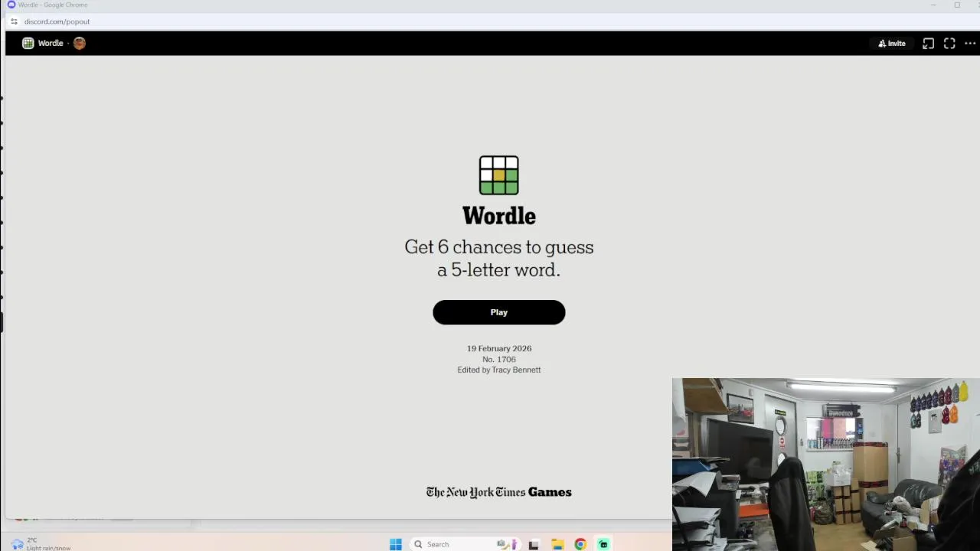Enter fullscreen mode for the activity
The height and width of the screenshot is (551, 980).
coord(949,44)
